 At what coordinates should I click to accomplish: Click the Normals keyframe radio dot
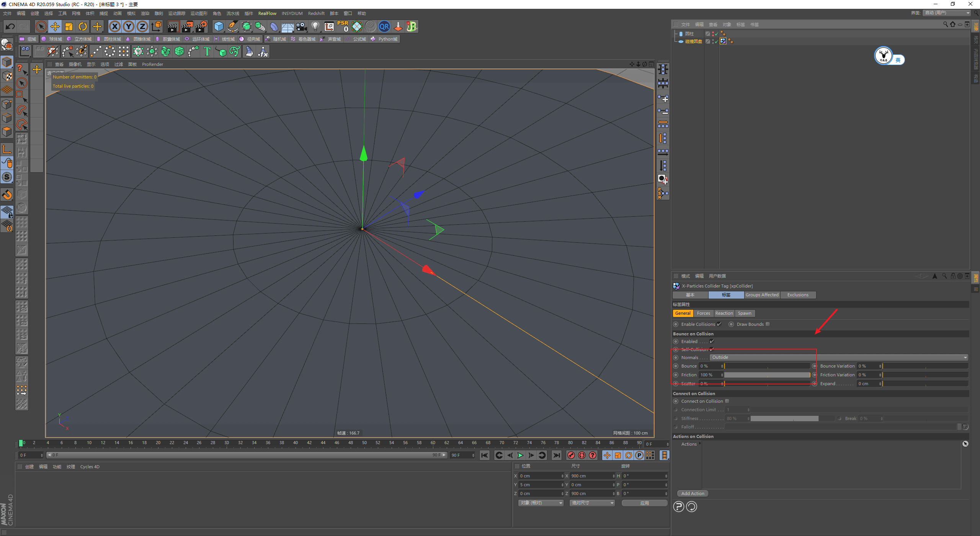point(676,358)
